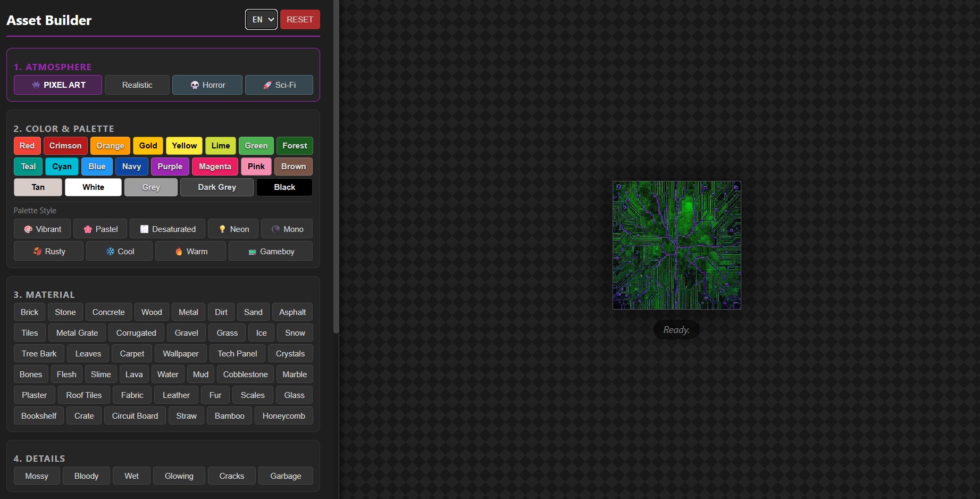The width and height of the screenshot is (980, 499).
Task: Pick the Concrete material
Action: pos(108,312)
